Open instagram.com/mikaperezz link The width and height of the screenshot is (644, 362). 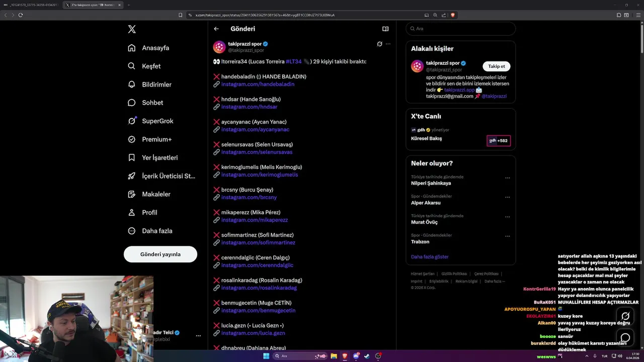[255, 220]
